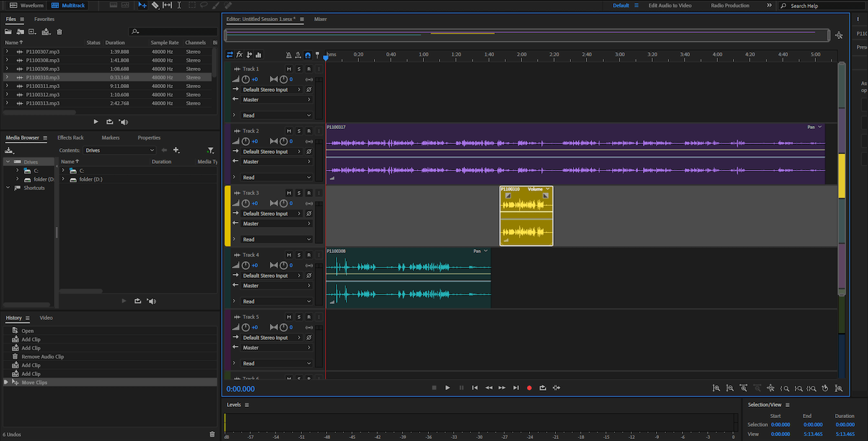Select the Razor tool in top toolbar
This screenshot has height=441, width=868.
(x=155, y=6)
